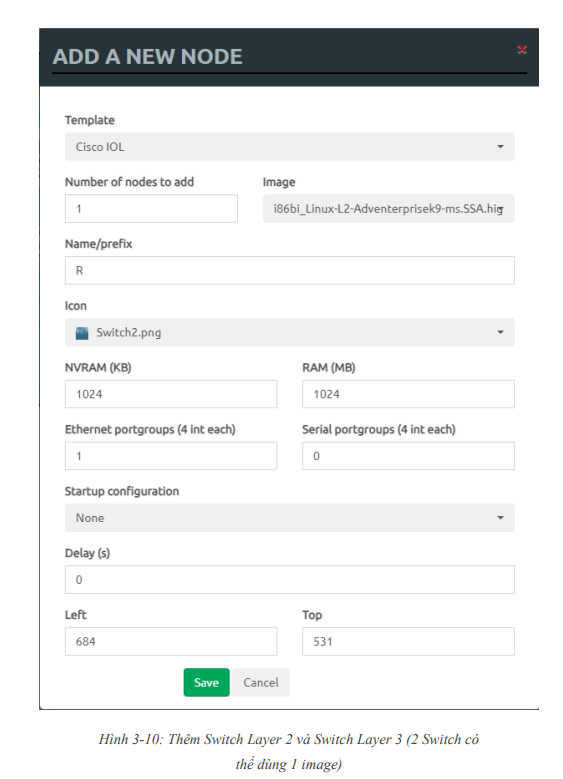563x779 pixels.
Task: Click the Template dropdown arrow
Action: coord(500,147)
